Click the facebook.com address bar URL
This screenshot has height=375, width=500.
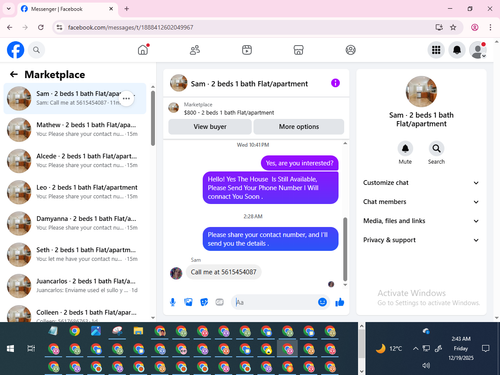pyautogui.click(x=130, y=27)
